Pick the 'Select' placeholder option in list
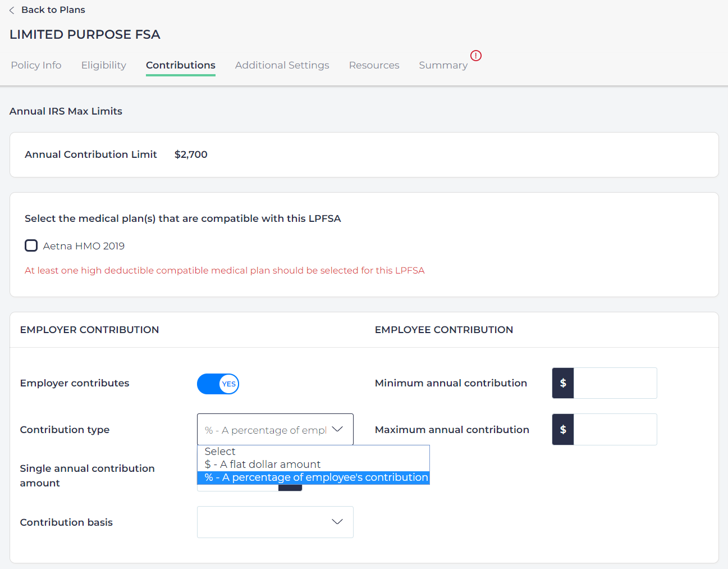 (x=220, y=452)
